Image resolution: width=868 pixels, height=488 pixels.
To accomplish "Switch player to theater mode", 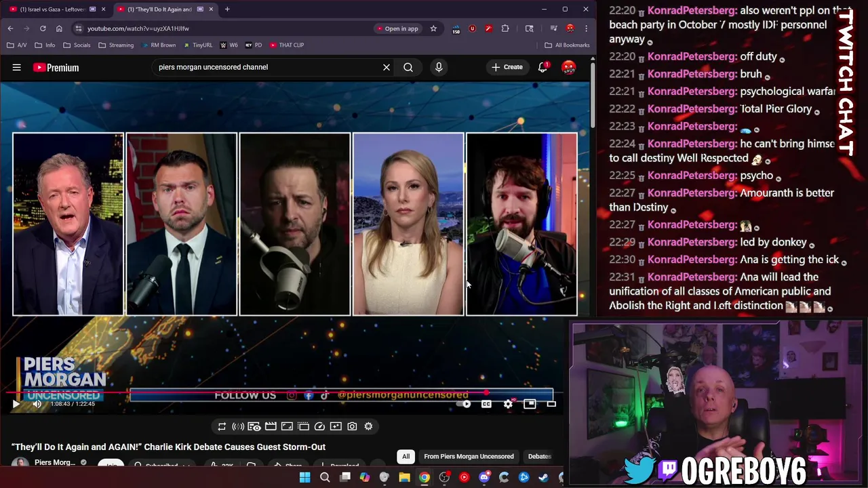I will coord(551,404).
